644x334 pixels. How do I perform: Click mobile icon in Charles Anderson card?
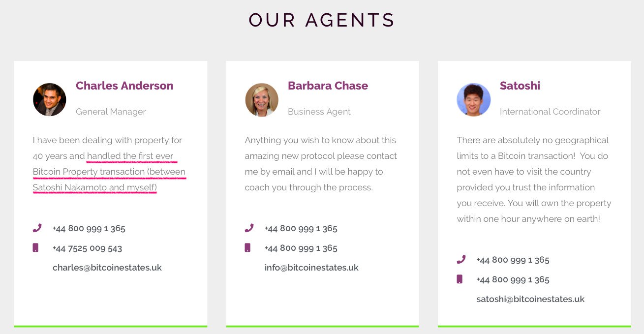(35, 248)
